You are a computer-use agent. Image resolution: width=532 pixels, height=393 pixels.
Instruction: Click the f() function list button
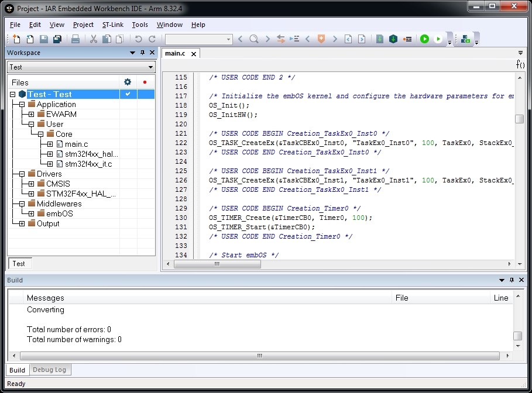click(x=520, y=65)
